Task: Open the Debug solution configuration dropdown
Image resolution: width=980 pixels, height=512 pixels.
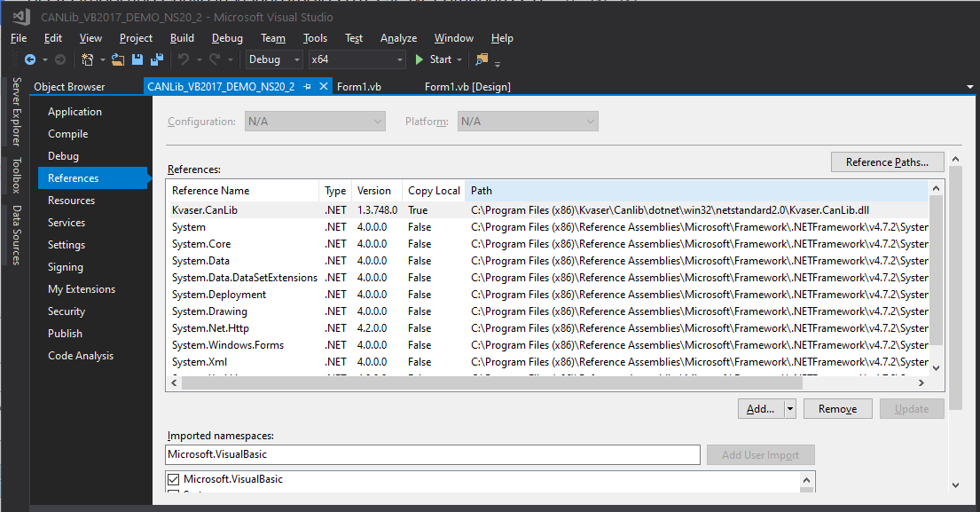Action: (275, 59)
